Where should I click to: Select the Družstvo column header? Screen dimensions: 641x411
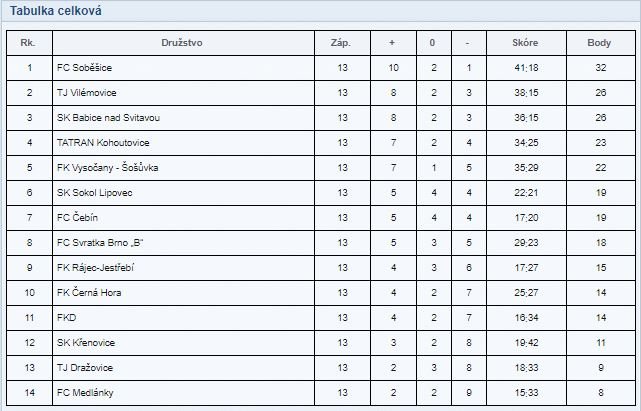(x=182, y=43)
